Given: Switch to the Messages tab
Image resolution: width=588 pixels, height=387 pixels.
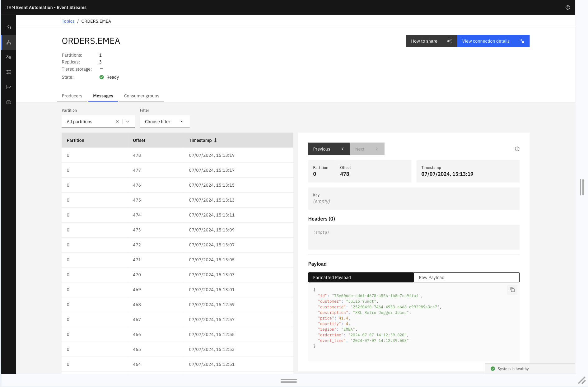Looking at the screenshot, I should pos(103,96).
